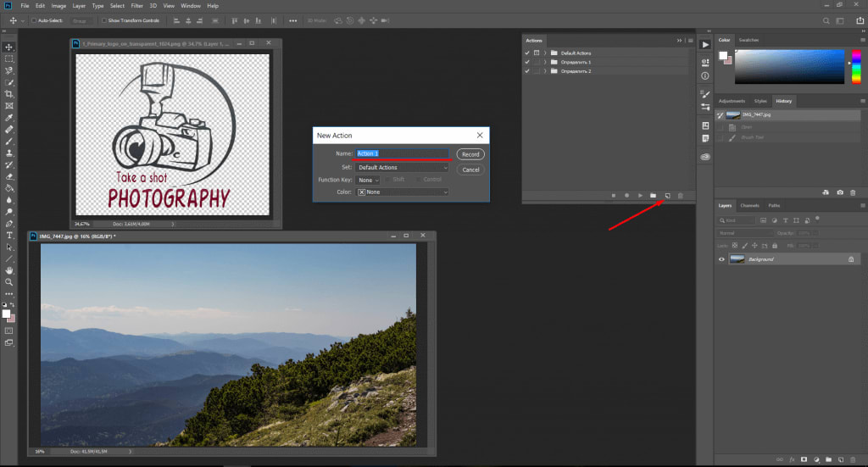Screen dimensions: 868x467
Task: Click the action Name input field
Action: click(x=402, y=153)
